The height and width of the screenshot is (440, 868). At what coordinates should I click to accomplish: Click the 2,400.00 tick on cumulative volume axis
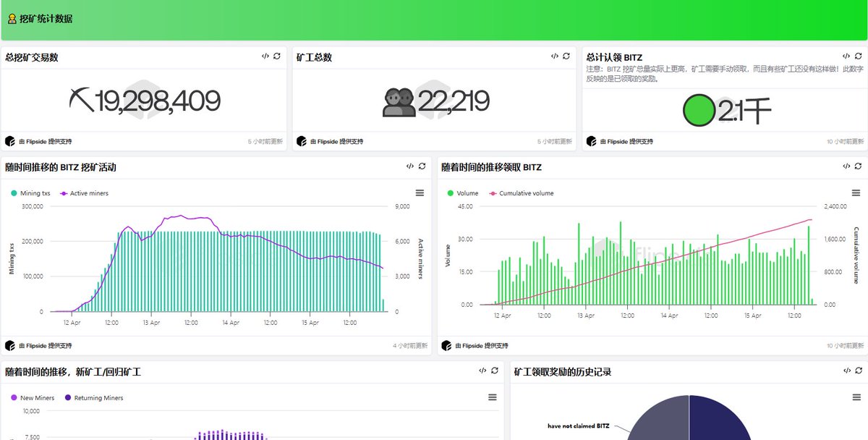(835, 206)
